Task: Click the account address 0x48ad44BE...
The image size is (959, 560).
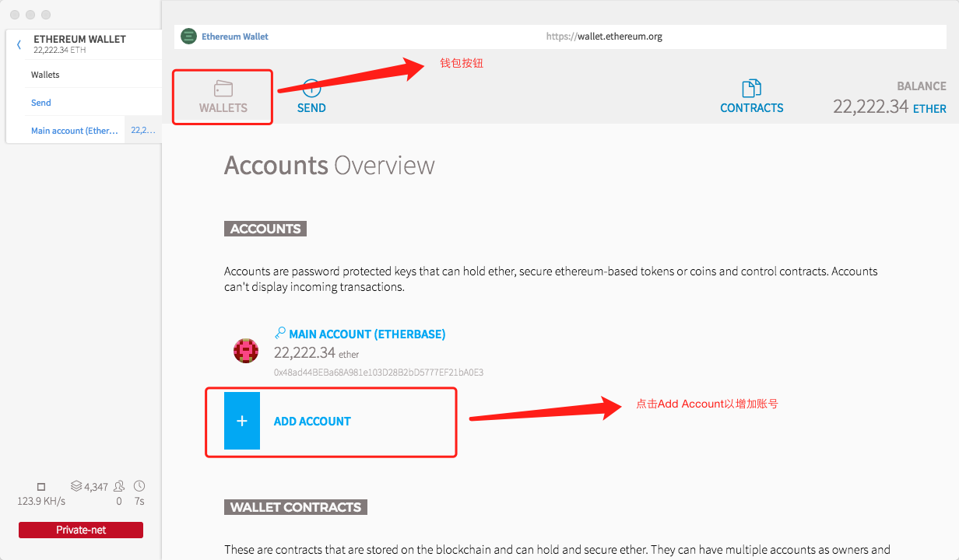Action: point(378,373)
